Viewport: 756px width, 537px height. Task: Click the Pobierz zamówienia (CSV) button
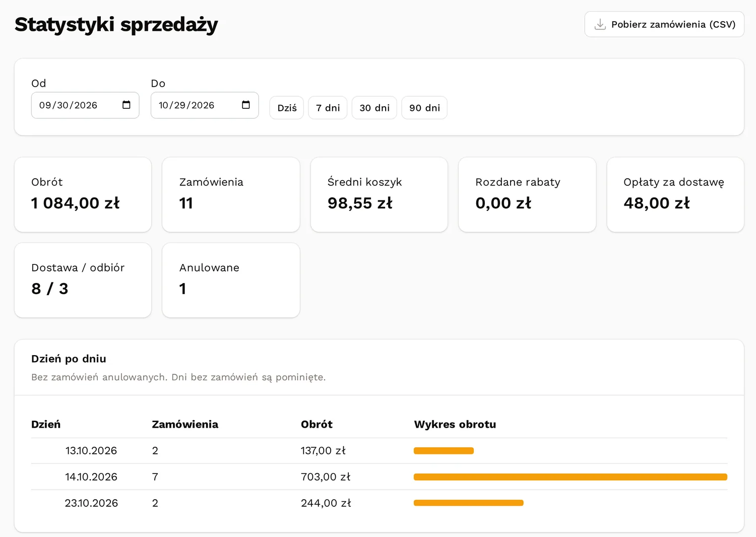click(664, 24)
